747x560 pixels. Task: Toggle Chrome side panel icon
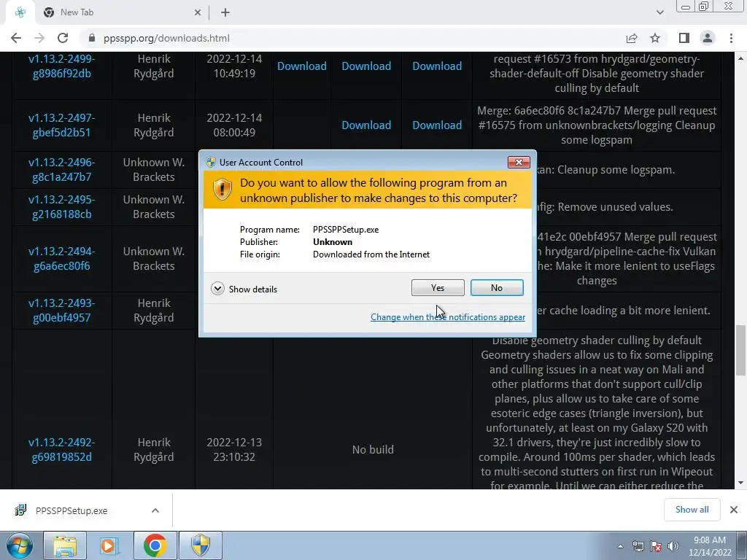click(x=684, y=38)
